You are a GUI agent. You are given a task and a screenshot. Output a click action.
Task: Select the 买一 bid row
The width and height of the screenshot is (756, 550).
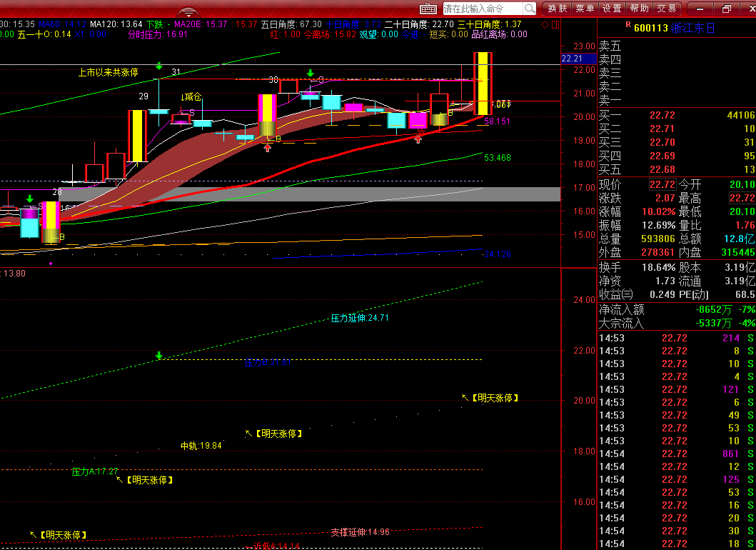[677, 115]
